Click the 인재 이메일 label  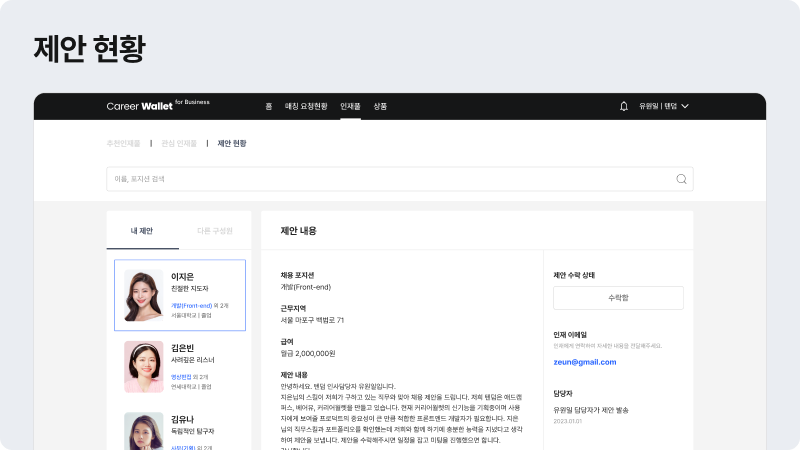point(570,335)
